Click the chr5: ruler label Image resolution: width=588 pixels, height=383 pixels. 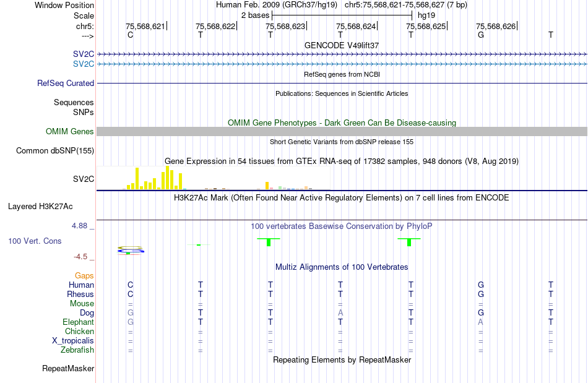click(x=85, y=27)
